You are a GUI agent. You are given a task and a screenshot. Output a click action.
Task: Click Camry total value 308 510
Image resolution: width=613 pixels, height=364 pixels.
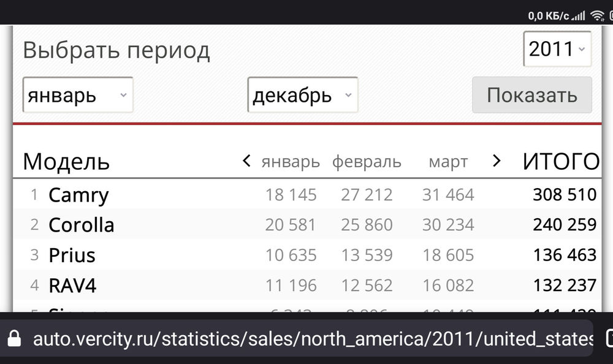(564, 195)
